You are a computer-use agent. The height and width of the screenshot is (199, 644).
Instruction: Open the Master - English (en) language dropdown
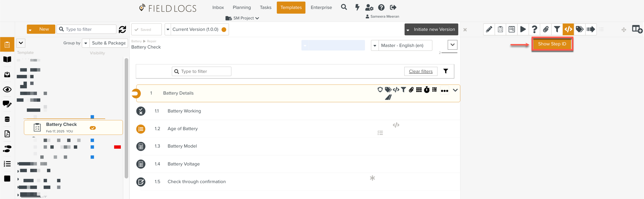coord(402,46)
